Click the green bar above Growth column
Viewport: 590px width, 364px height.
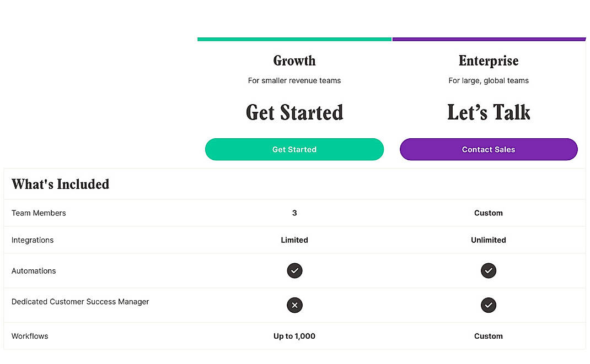coord(294,39)
